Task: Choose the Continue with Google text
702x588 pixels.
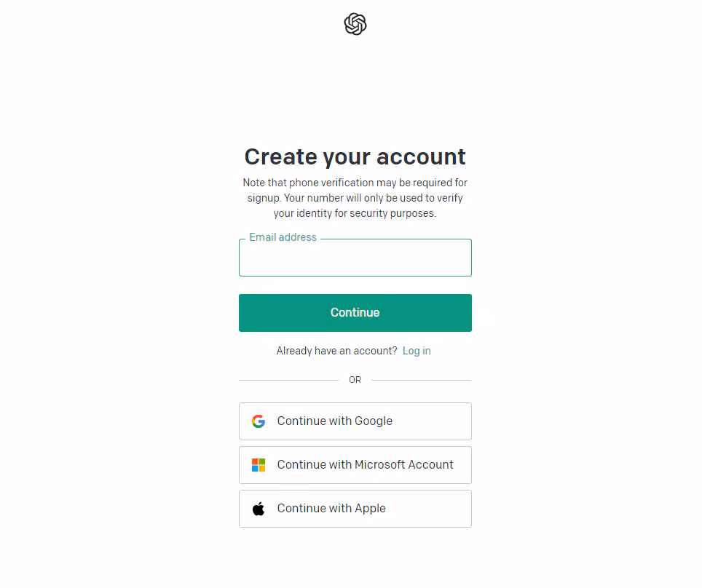Action: 335,421
